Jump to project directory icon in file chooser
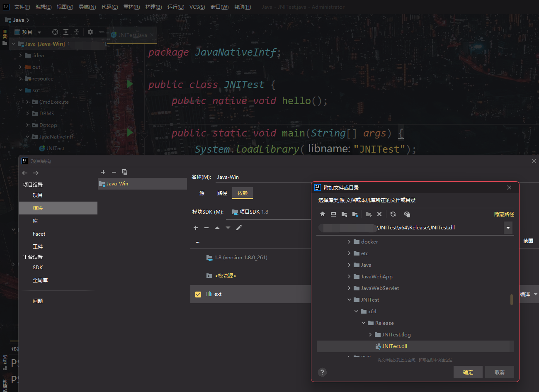The image size is (539, 392). click(344, 214)
